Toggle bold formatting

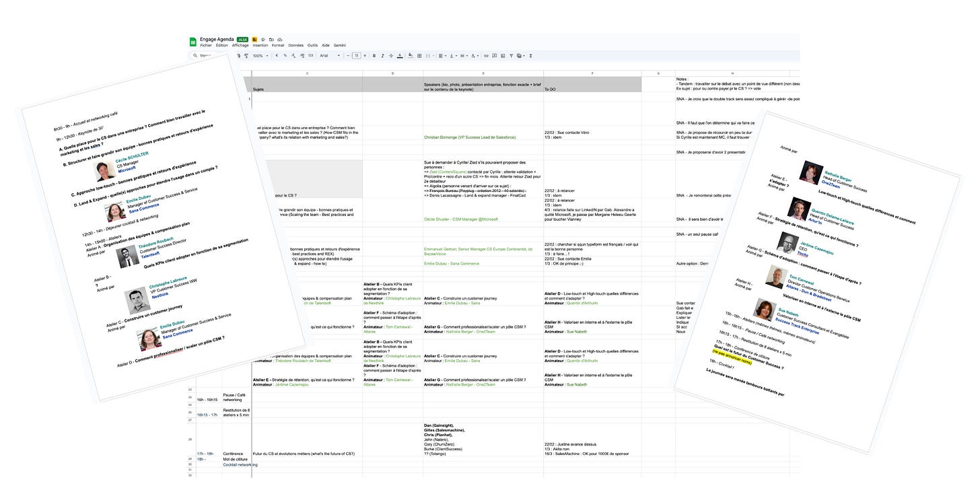[374, 55]
